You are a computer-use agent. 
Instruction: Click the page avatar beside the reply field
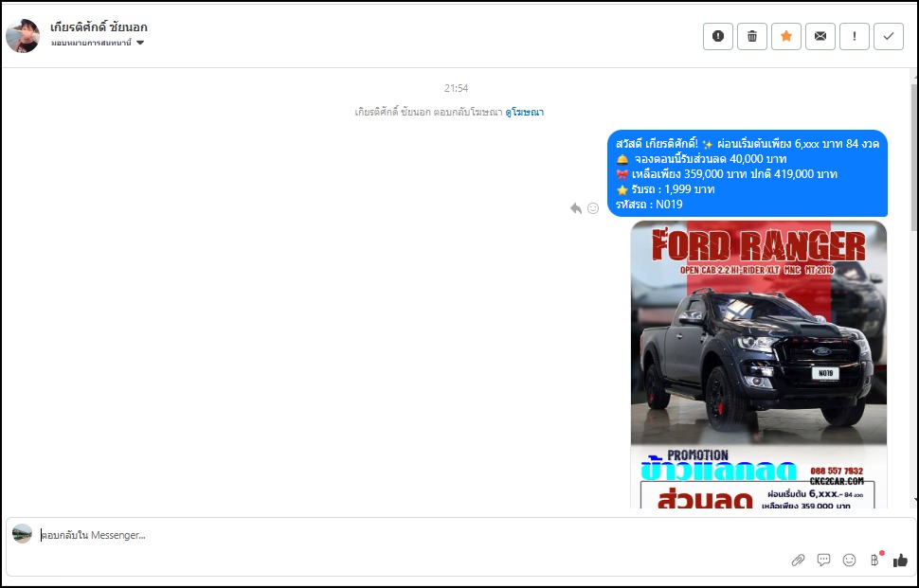(x=23, y=533)
